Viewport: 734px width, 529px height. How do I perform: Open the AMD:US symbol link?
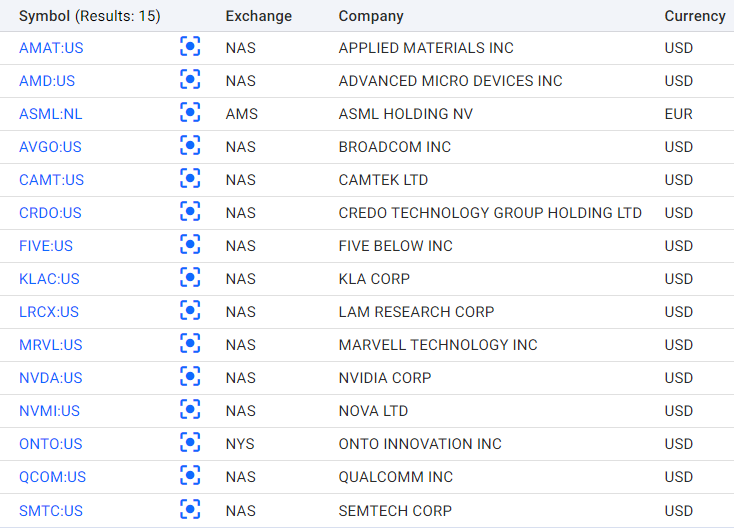point(47,81)
